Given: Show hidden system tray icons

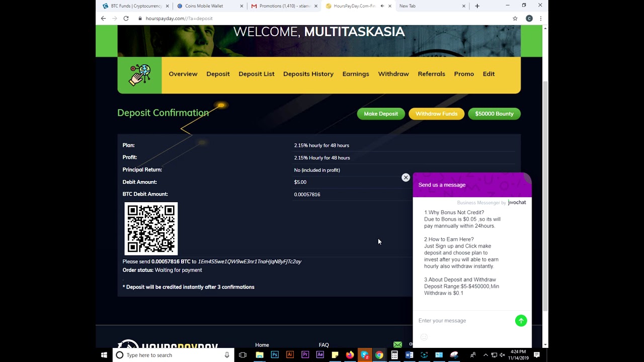Looking at the screenshot, I should point(485,355).
